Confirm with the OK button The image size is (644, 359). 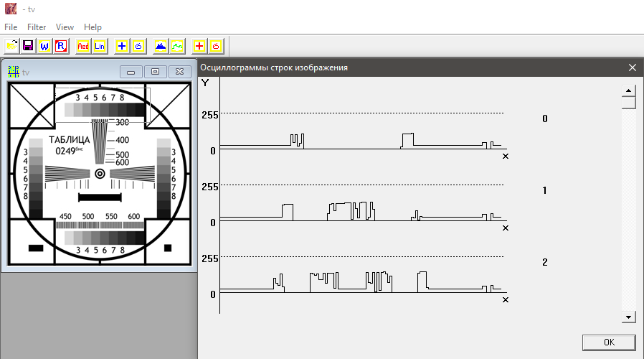(x=609, y=342)
